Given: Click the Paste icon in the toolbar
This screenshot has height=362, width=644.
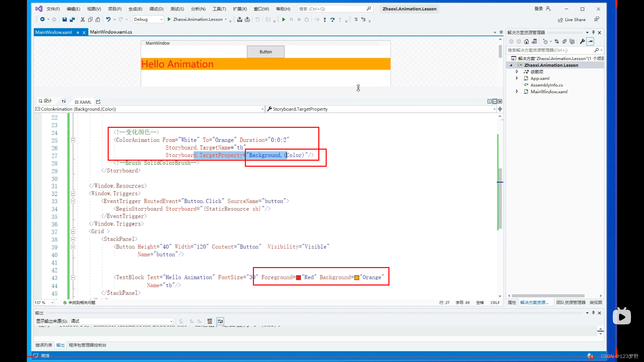Looking at the screenshot, I should pos(98,19).
